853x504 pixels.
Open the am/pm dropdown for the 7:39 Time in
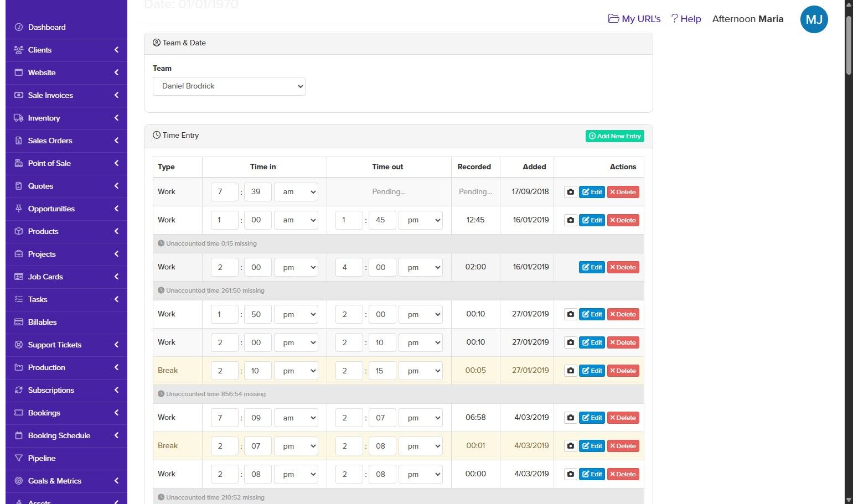tap(296, 192)
